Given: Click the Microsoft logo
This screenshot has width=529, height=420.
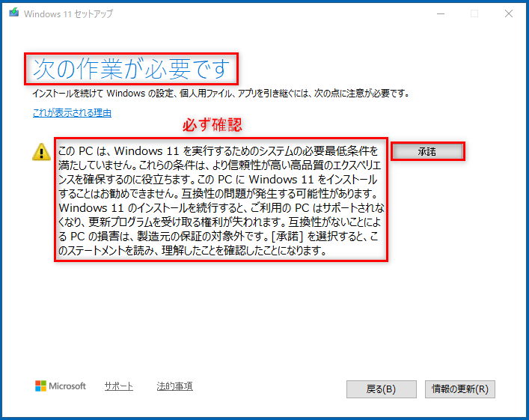Looking at the screenshot, I should pos(61,386).
